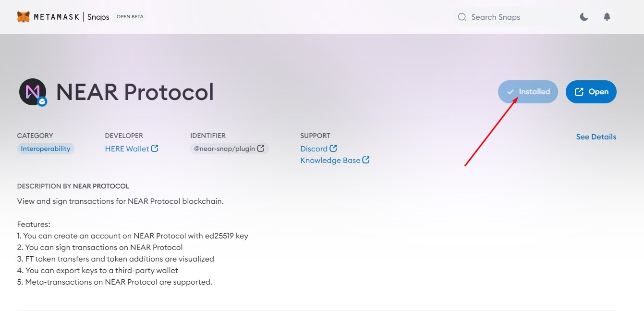Click the external link icon next to Discord

(333, 149)
